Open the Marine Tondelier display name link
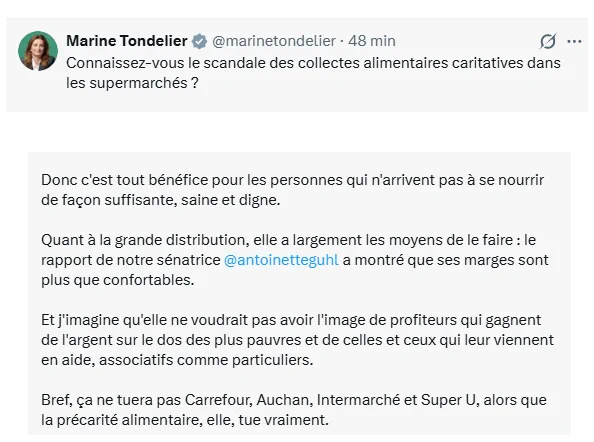This screenshot has height=442, width=594. [127, 41]
